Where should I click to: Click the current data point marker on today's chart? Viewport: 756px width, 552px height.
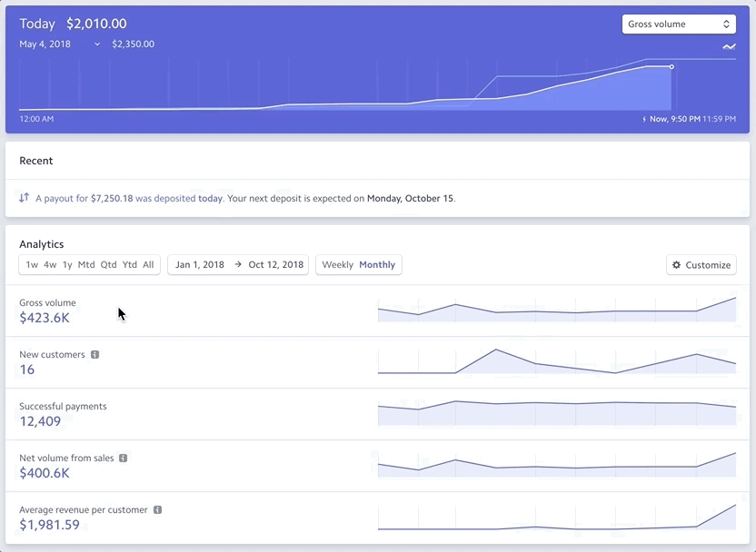671,67
